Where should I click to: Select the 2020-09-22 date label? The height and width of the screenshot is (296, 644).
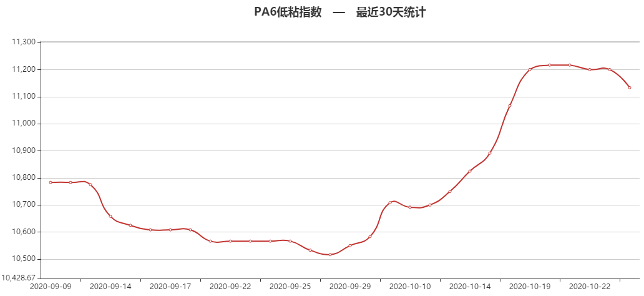click(230, 286)
